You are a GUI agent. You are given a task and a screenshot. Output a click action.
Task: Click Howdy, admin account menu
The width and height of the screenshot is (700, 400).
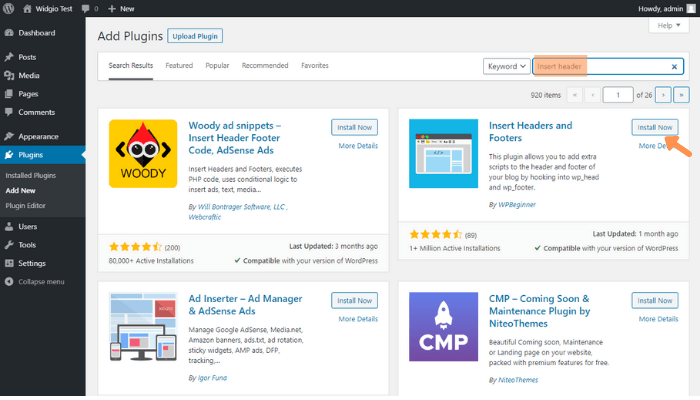(x=667, y=8)
